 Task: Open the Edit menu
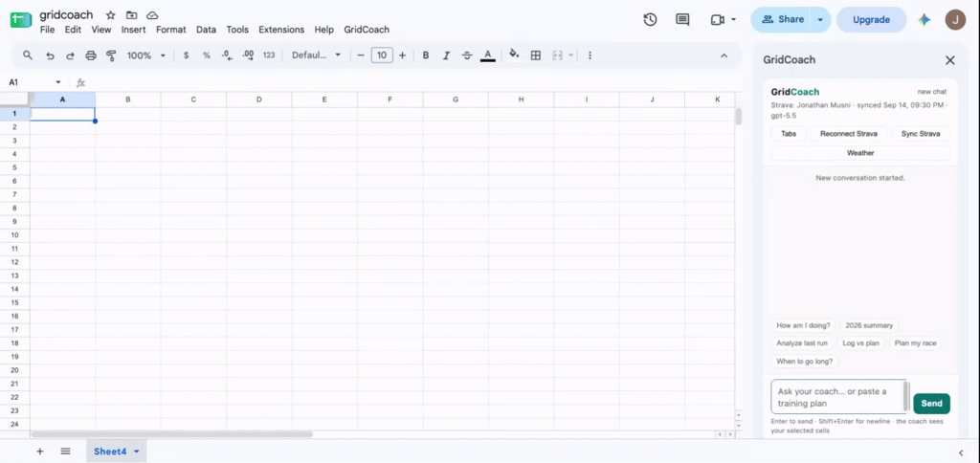pos(73,30)
